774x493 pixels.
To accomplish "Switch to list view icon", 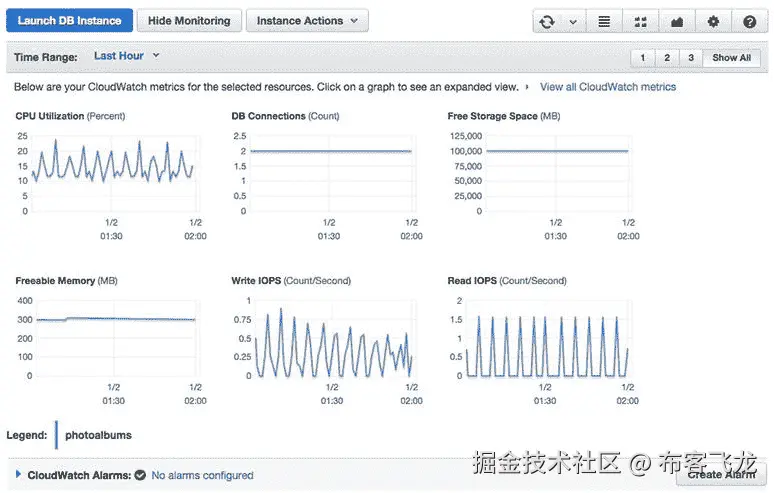I will [604, 22].
